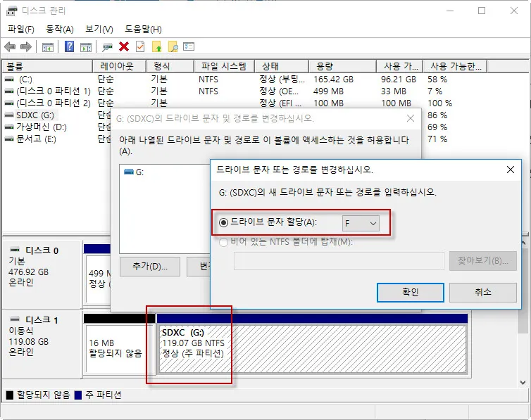Go back with the toolbar left arrow

pyautogui.click(x=10, y=46)
